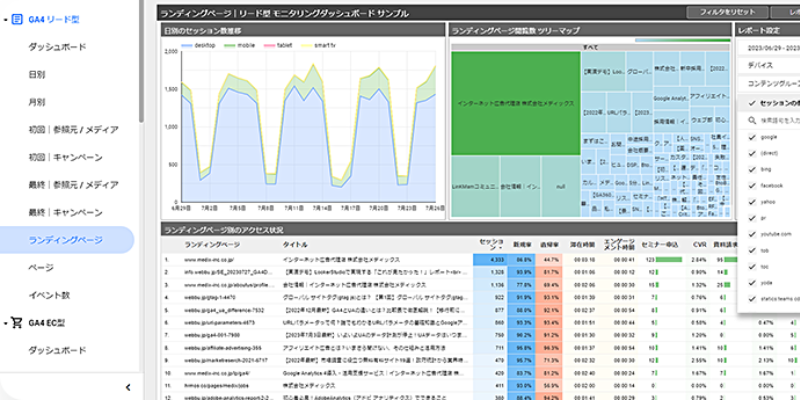The width and height of the screenshot is (800, 400).
Task: Click the すべて treemap header bar
Action: 590,47
